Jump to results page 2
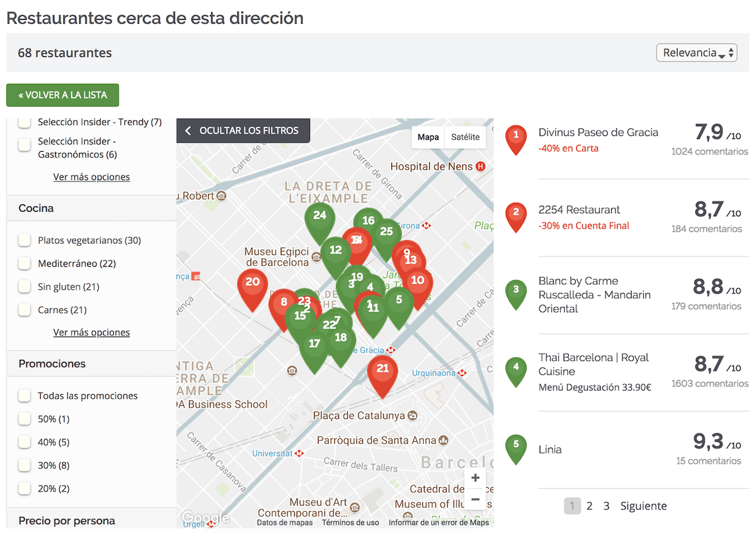 [589, 506]
